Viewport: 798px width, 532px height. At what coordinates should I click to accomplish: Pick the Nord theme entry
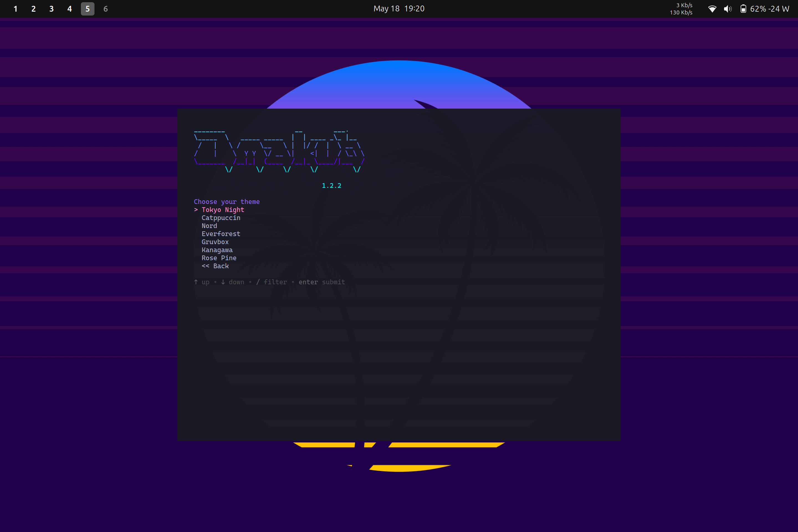pyautogui.click(x=209, y=226)
